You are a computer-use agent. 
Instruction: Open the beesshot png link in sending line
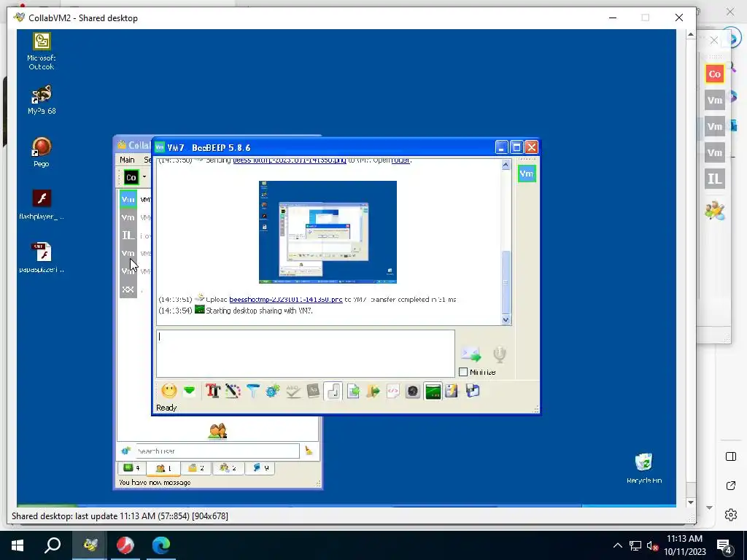click(289, 160)
